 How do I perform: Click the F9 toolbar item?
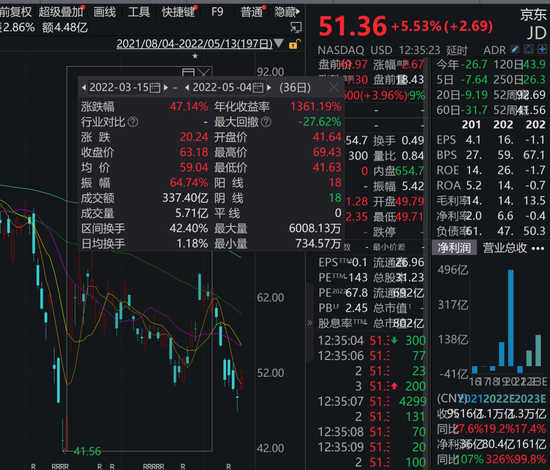coord(217,12)
